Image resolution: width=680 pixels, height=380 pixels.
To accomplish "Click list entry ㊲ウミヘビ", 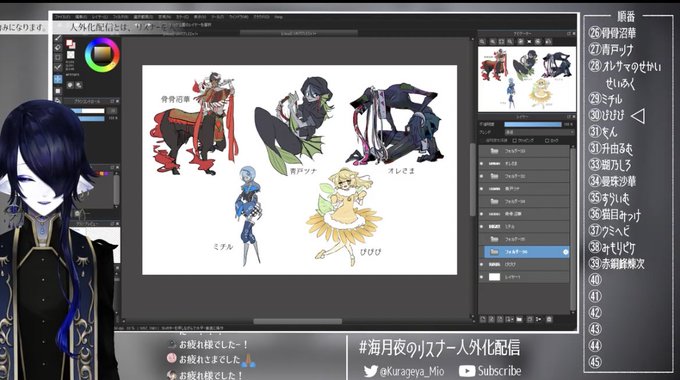I will [609, 230].
